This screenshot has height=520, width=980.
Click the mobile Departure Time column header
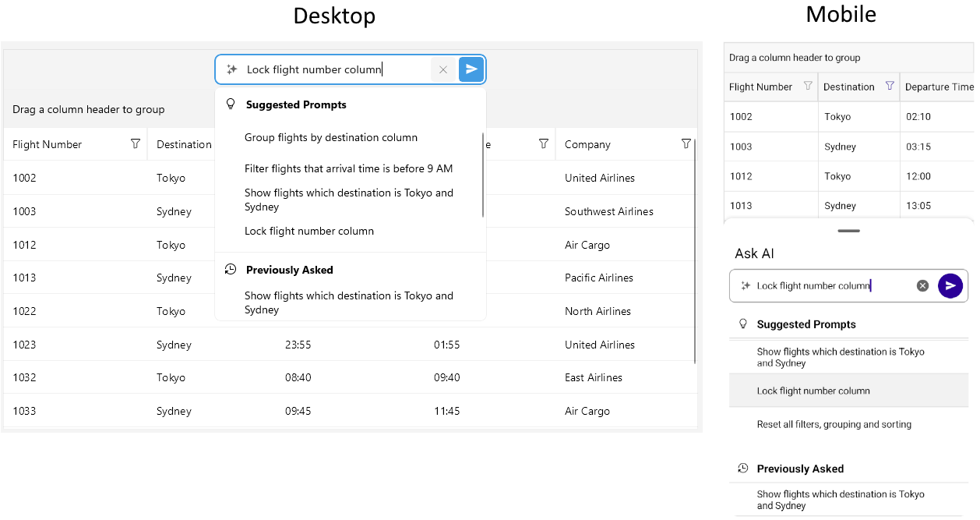point(938,87)
